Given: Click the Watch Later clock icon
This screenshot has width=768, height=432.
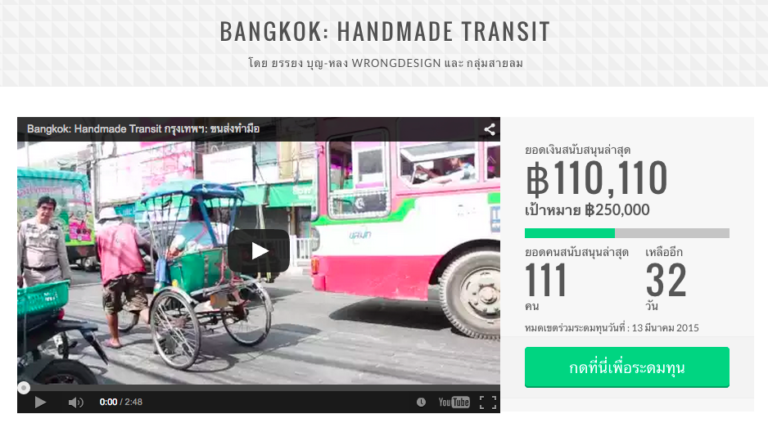Looking at the screenshot, I should pyautogui.click(x=421, y=402).
